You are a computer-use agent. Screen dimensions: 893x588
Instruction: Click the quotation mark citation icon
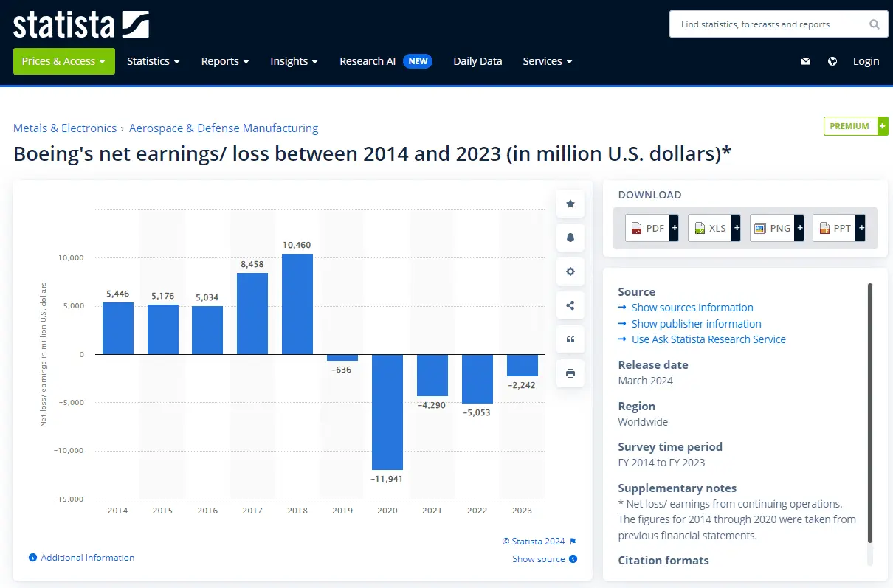570,339
